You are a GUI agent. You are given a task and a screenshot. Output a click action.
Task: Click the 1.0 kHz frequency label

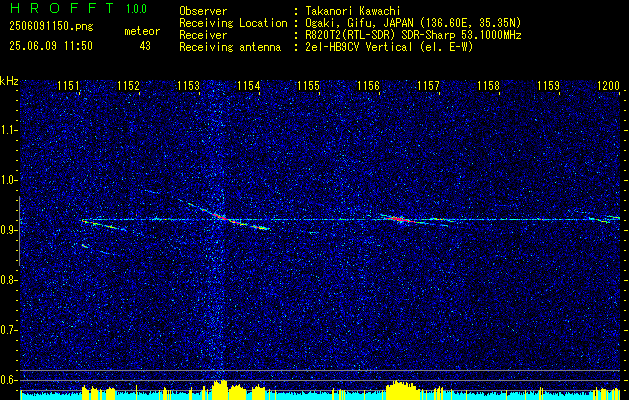coord(9,180)
